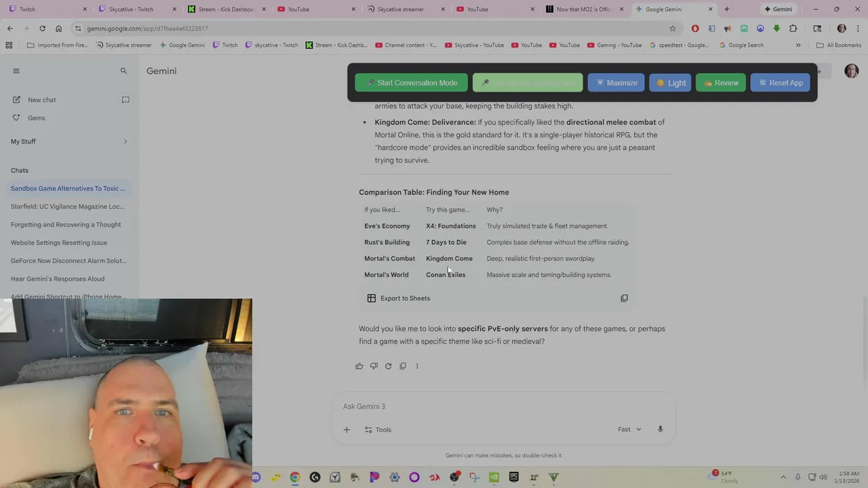Click the browser Home button
Screen dimensions: 868x488
click(x=58, y=28)
